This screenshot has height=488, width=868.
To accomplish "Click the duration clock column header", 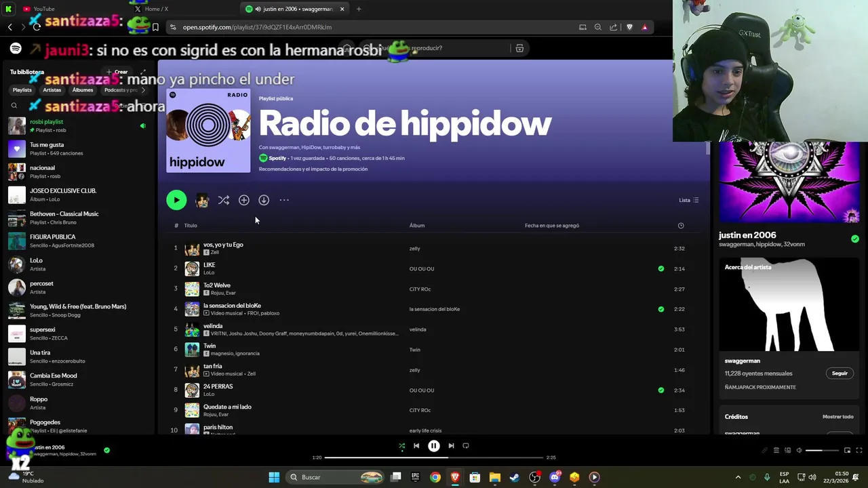I will 681,226.
